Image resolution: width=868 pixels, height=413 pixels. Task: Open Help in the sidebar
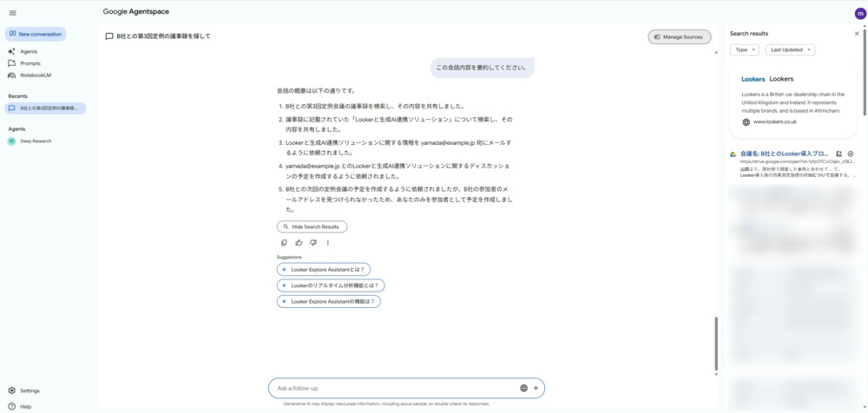pos(26,406)
